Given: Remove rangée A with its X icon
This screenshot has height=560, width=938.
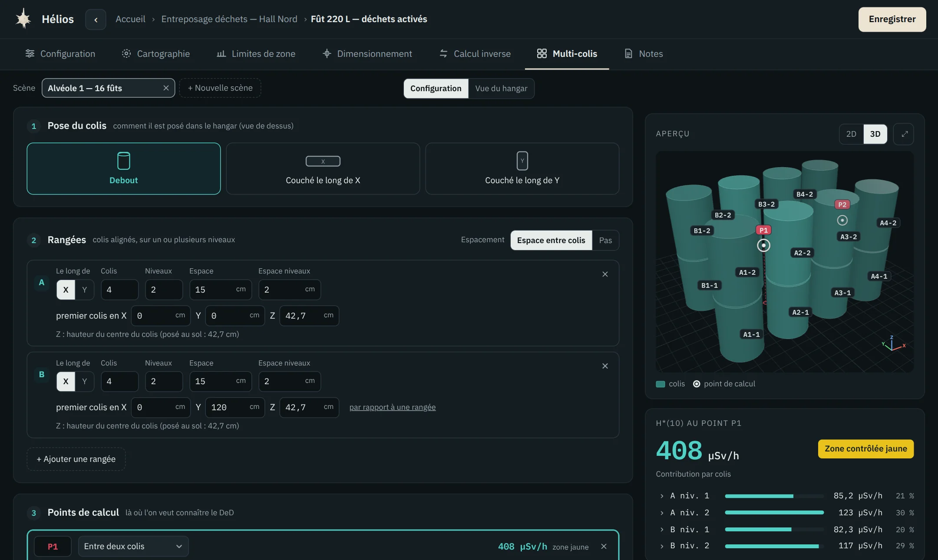Looking at the screenshot, I should (605, 274).
